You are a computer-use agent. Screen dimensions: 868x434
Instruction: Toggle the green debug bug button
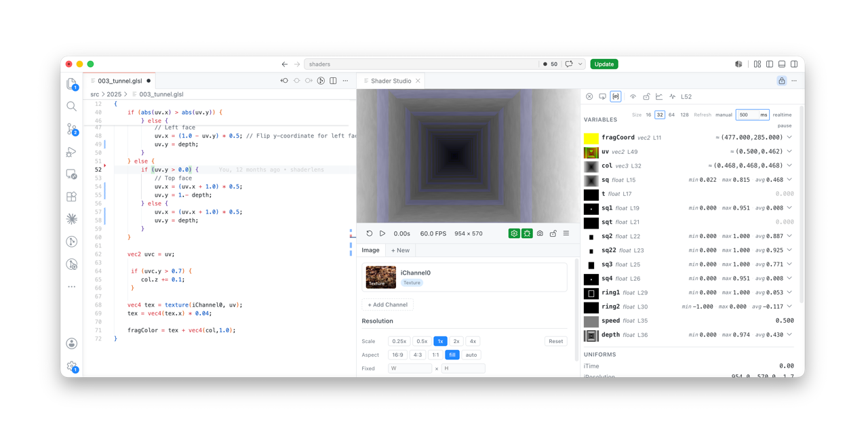point(527,233)
